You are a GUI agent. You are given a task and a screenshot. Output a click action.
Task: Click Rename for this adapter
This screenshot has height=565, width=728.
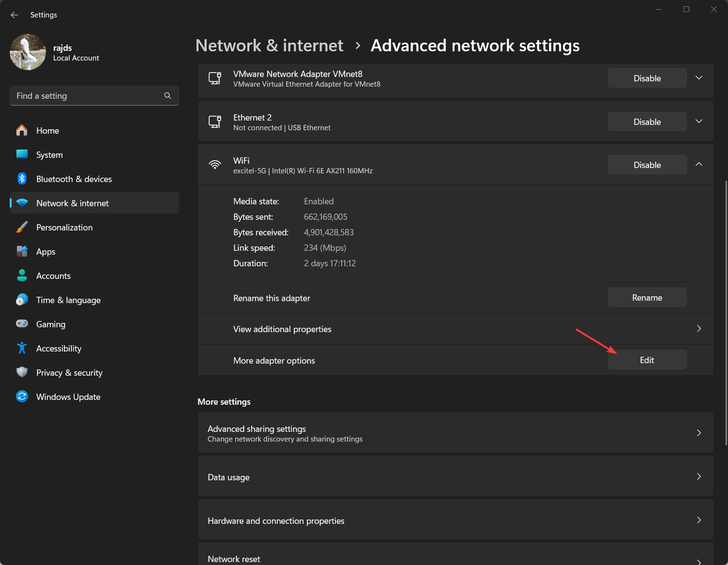pos(647,297)
